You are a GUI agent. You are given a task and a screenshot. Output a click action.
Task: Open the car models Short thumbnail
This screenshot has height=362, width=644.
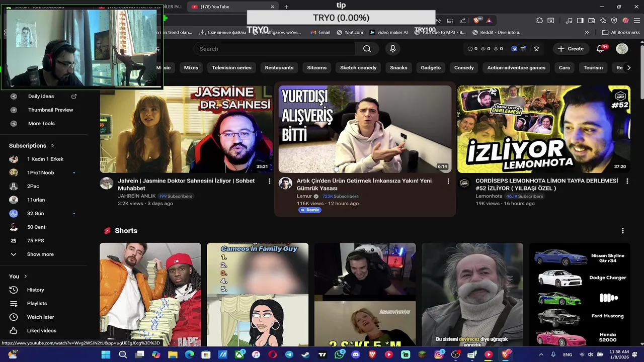[x=580, y=295]
